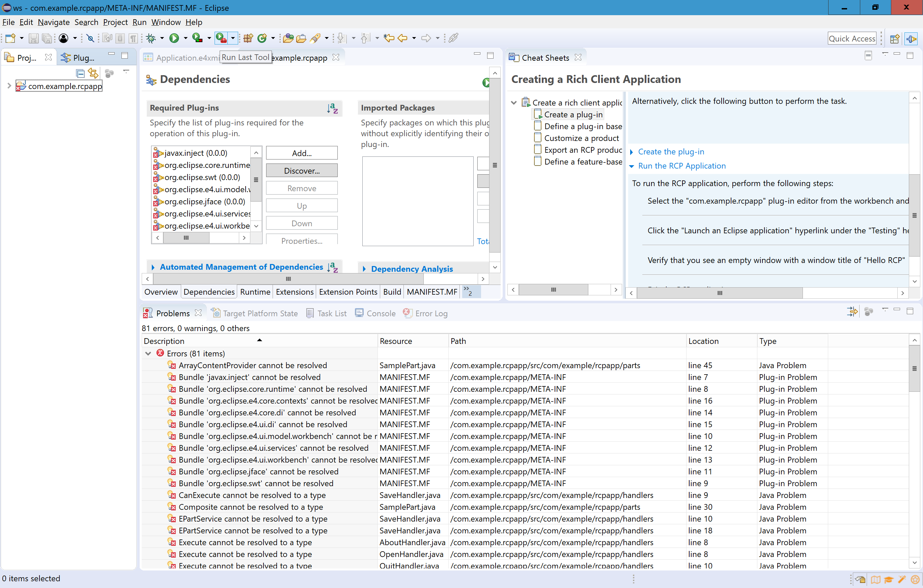Click the status bar pencil icon

pyautogui.click(x=902, y=579)
